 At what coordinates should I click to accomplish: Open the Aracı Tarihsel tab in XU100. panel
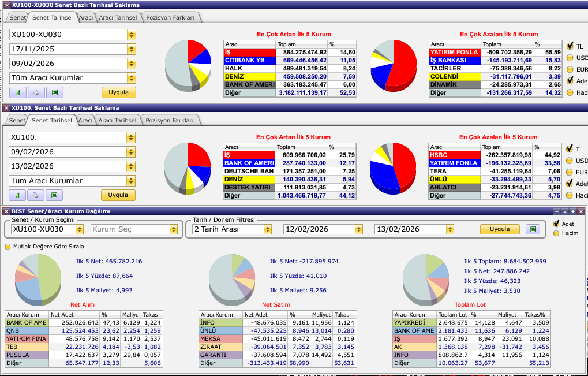(118, 121)
